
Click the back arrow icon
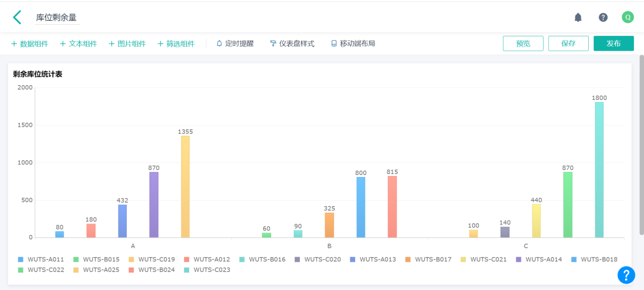pyautogui.click(x=17, y=17)
